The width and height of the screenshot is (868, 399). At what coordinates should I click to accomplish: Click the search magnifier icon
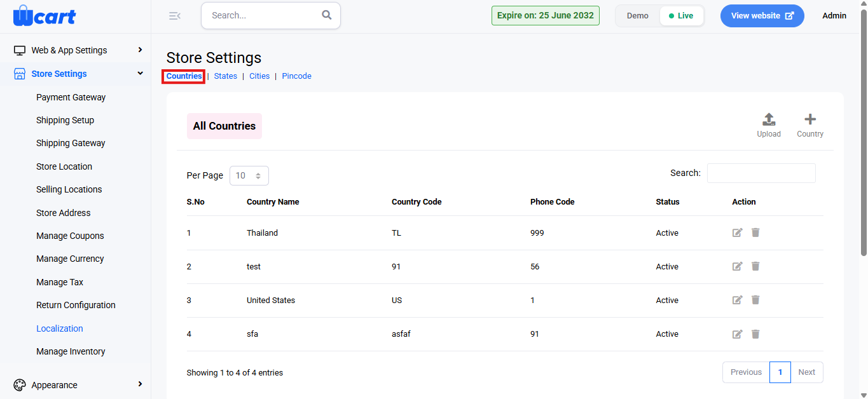click(x=327, y=15)
